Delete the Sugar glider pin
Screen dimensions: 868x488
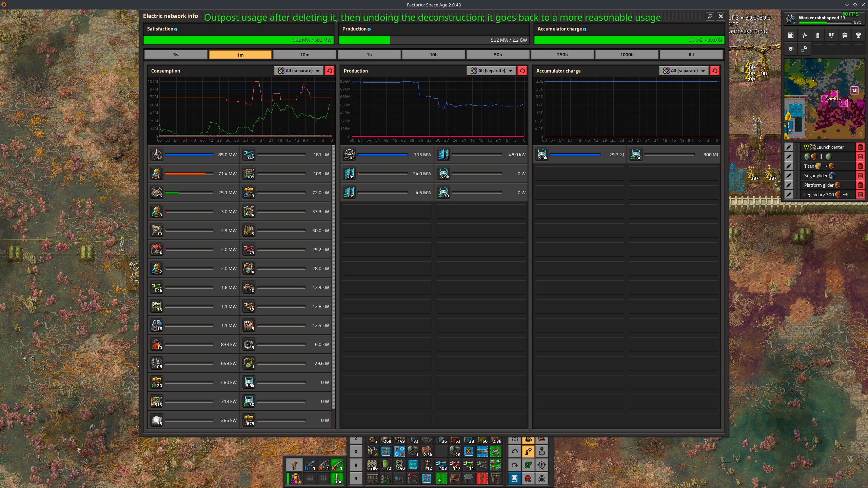click(861, 176)
